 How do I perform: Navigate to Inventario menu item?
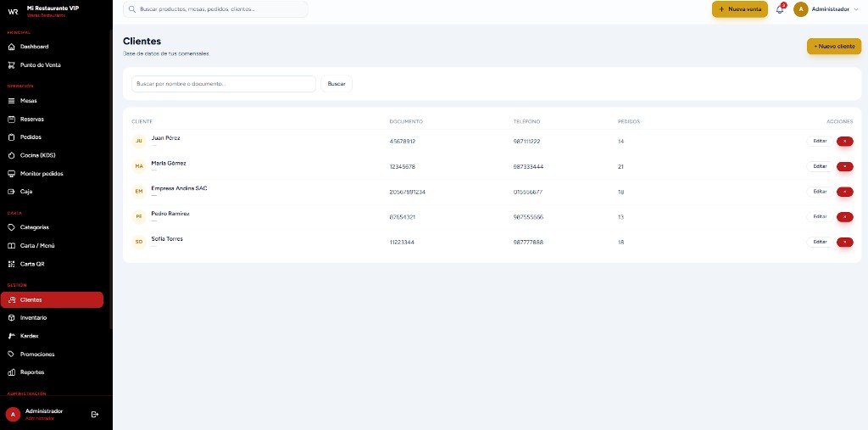tap(52, 318)
